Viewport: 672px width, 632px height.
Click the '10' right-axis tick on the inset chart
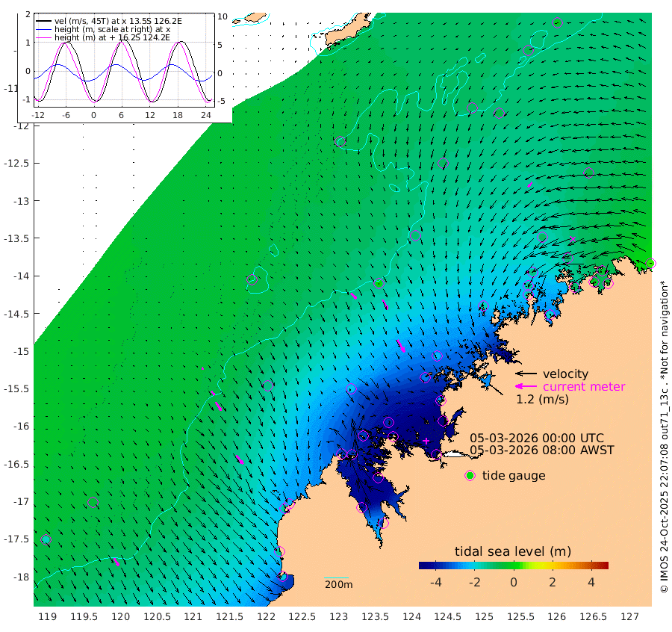[x=223, y=16]
